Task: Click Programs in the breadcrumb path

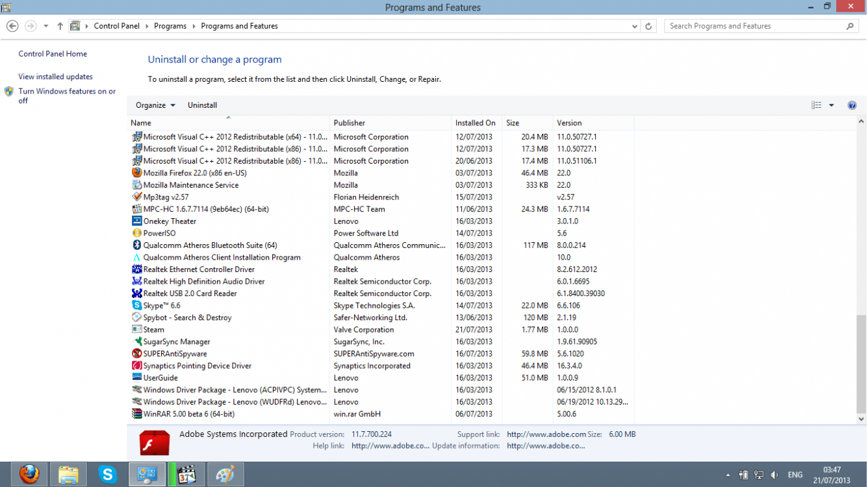Action: tap(170, 26)
